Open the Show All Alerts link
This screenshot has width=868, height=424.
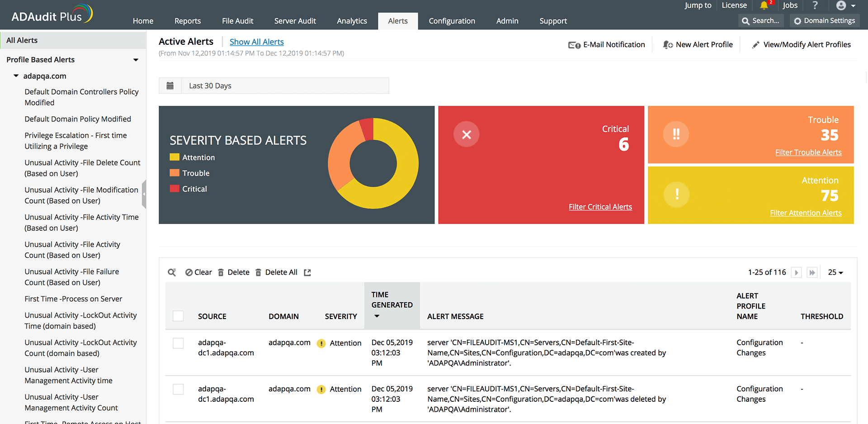coord(256,42)
